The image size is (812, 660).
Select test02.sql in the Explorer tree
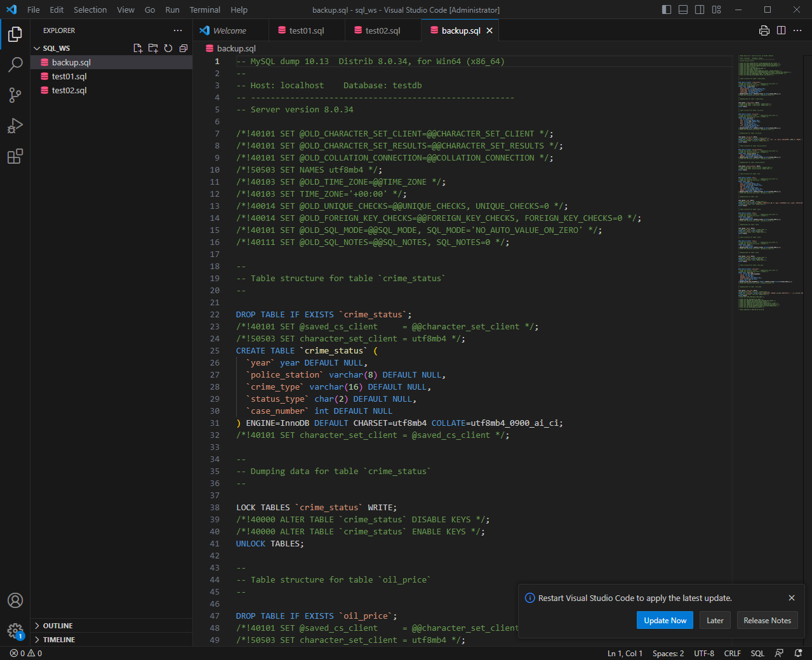(x=111, y=90)
